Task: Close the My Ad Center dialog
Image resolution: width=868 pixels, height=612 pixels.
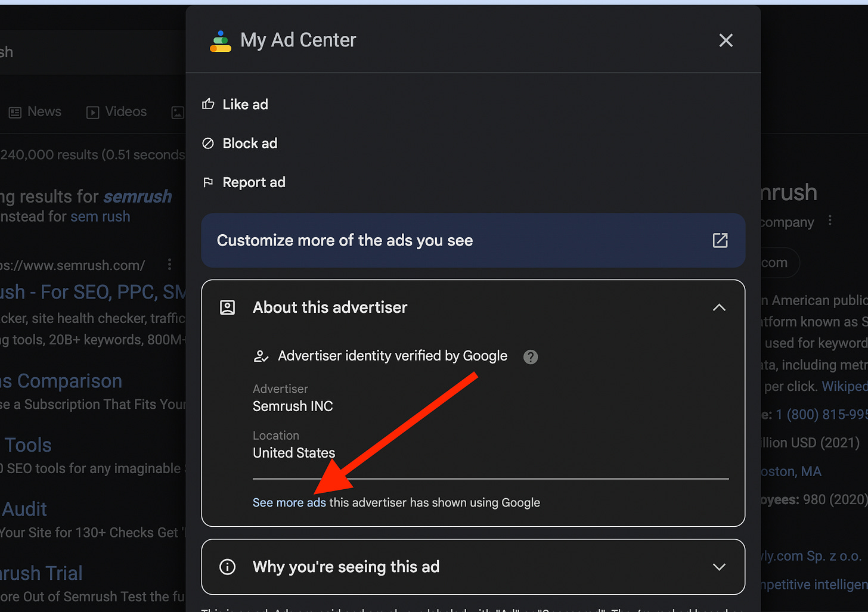Action: coord(726,41)
